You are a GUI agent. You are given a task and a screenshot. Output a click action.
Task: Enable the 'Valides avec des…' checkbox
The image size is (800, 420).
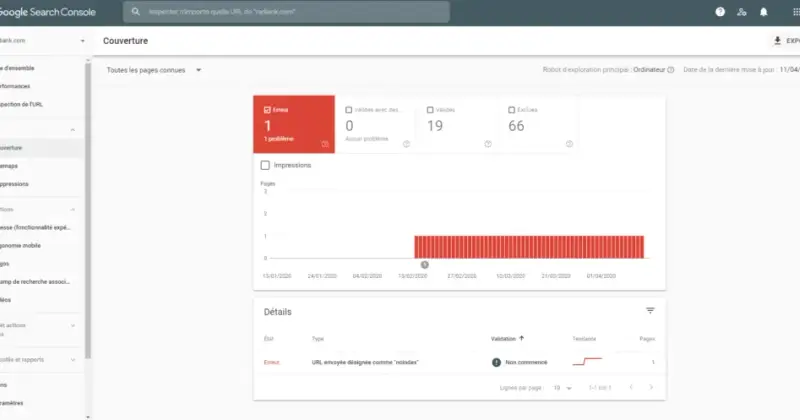point(348,110)
